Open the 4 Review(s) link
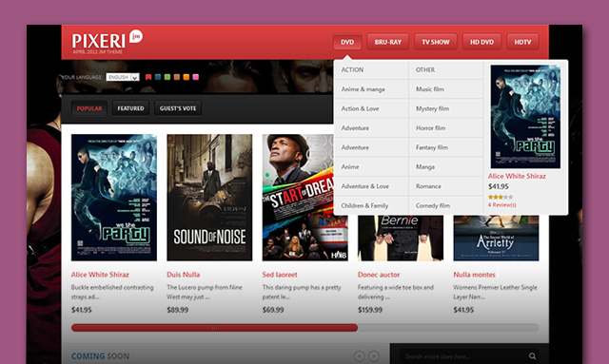The image size is (609, 364). (x=502, y=205)
